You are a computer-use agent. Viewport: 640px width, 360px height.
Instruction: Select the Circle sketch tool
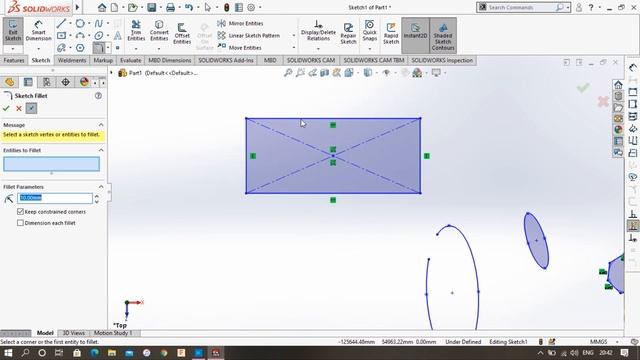point(80,23)
